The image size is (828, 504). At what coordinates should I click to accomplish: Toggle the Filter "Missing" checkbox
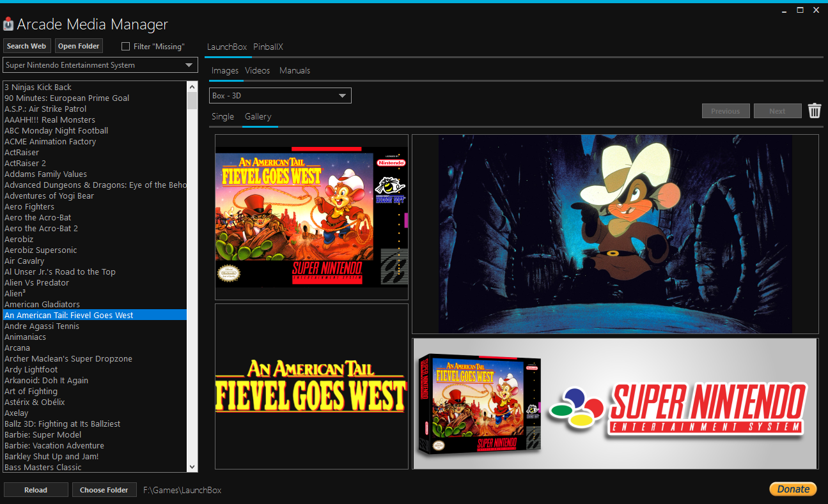tap(125, 46)
